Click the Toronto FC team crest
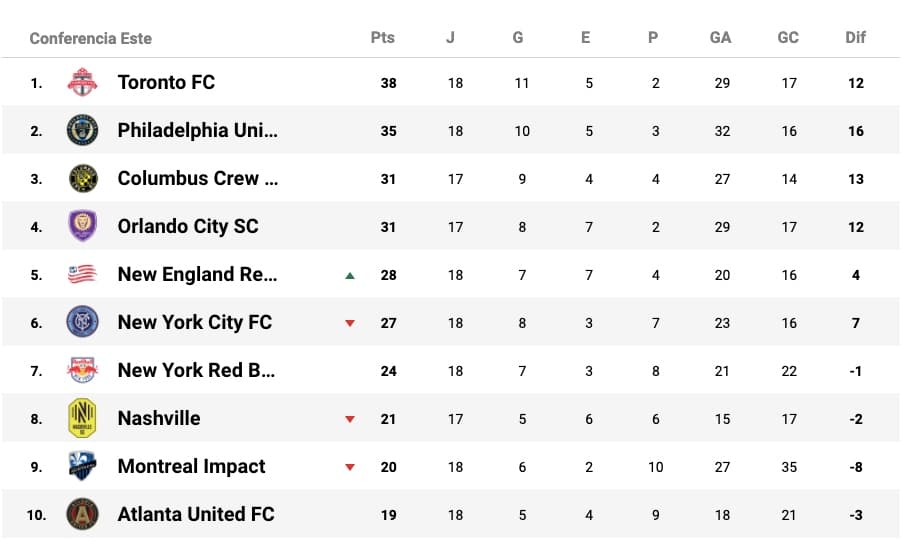903x542 pixels. (82, 82)
